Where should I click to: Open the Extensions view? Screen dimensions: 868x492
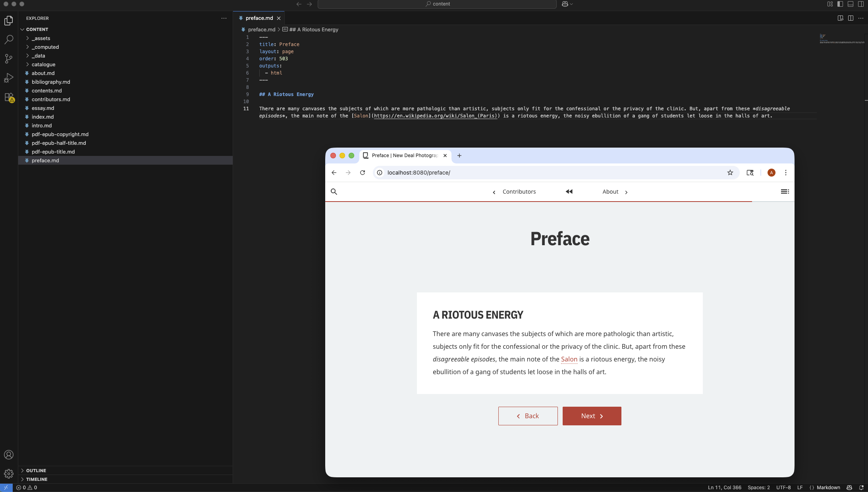click(9, 97)
